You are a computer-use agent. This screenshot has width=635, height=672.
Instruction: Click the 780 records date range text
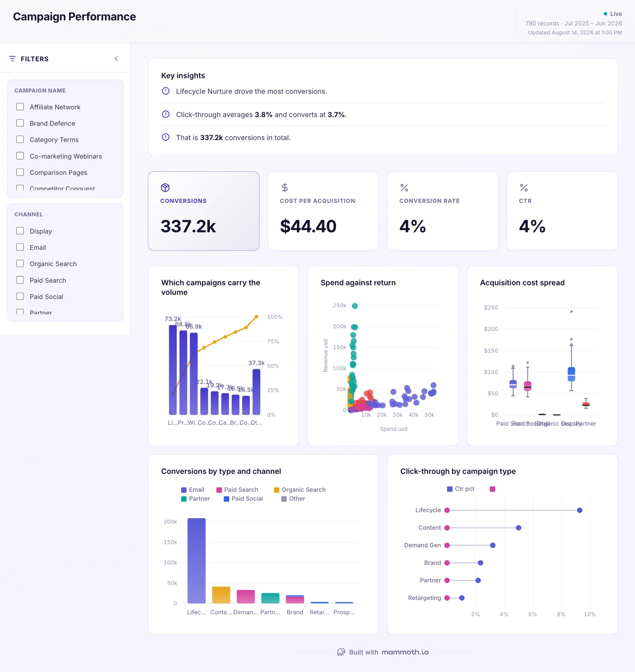coord(573,23)
